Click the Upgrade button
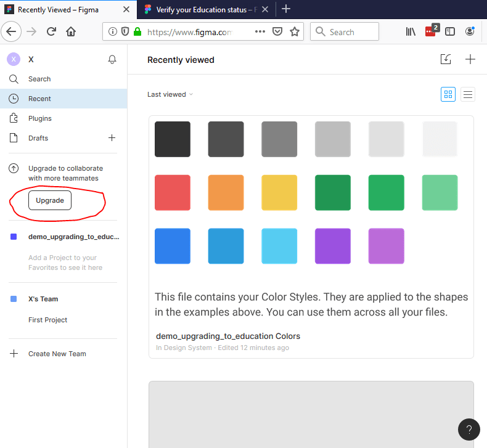Image resolution: width=487 pixels, height=448 pixels. point(50,200)
